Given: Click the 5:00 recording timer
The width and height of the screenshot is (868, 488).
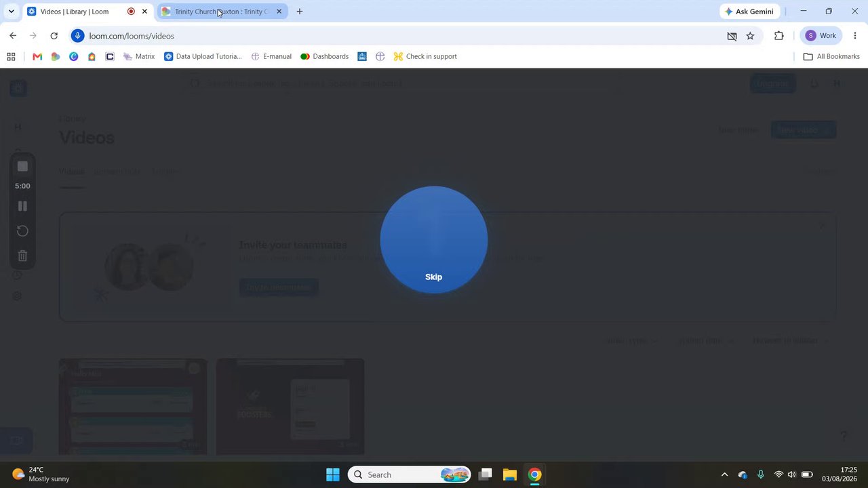Looking at the screenshot, I should click(22, 186).
